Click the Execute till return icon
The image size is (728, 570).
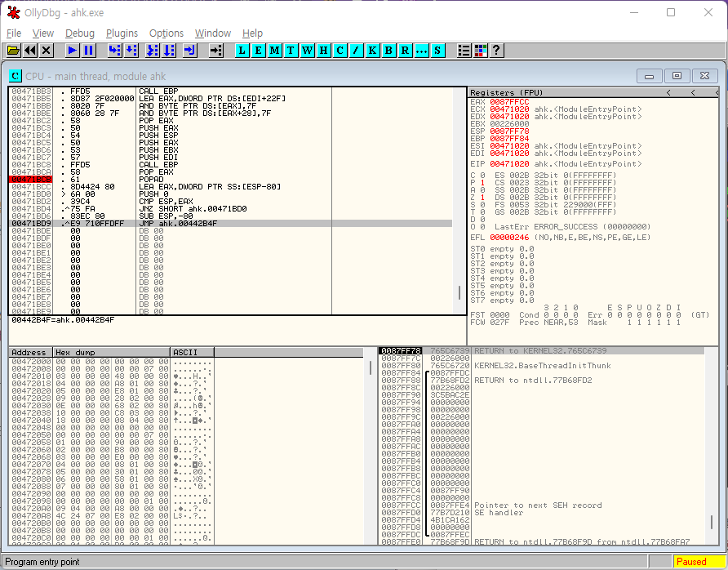[x=190, y=50]
